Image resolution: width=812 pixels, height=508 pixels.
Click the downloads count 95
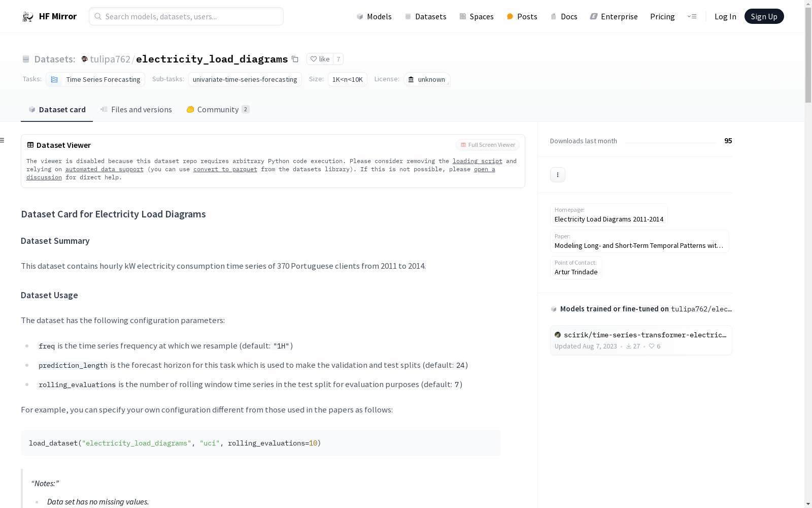point(728,141)
